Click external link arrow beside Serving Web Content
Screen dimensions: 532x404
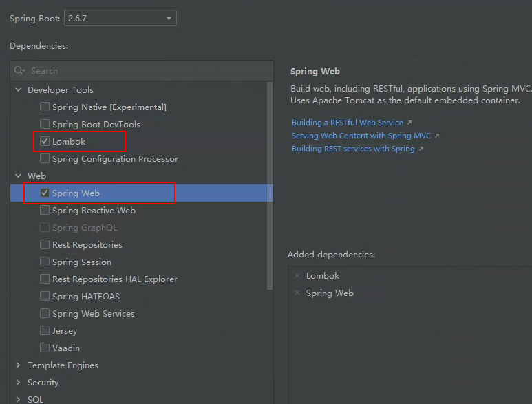tap(437, 136)
